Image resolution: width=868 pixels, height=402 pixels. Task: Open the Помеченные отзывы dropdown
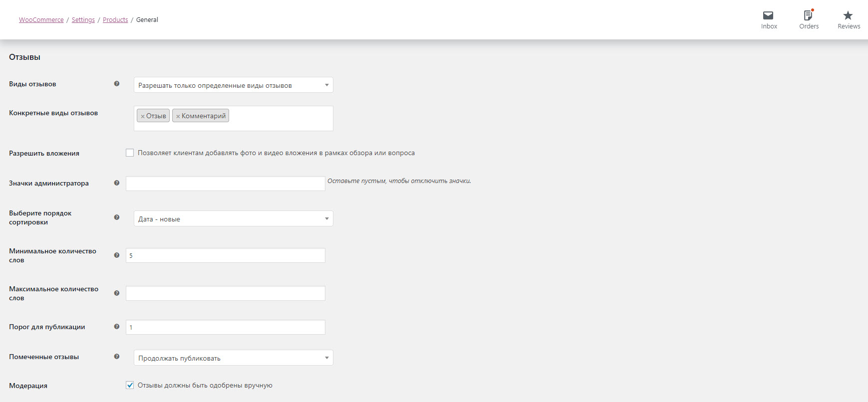coord(234,358)
